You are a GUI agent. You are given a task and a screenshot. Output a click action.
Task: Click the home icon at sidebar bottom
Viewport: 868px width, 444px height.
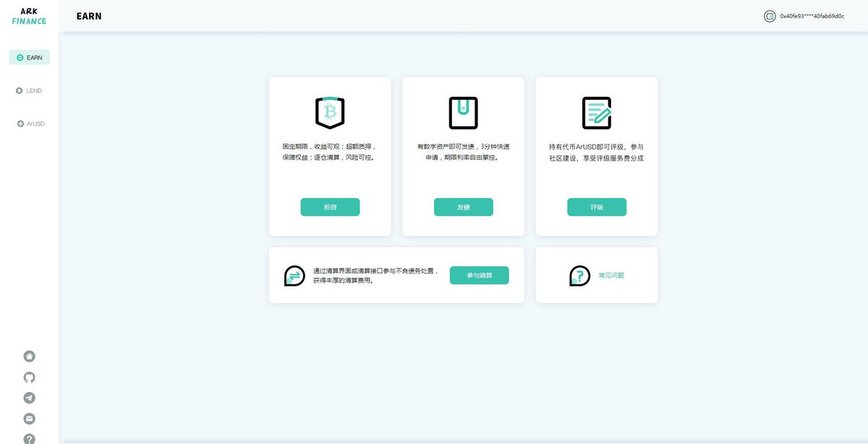29,356
